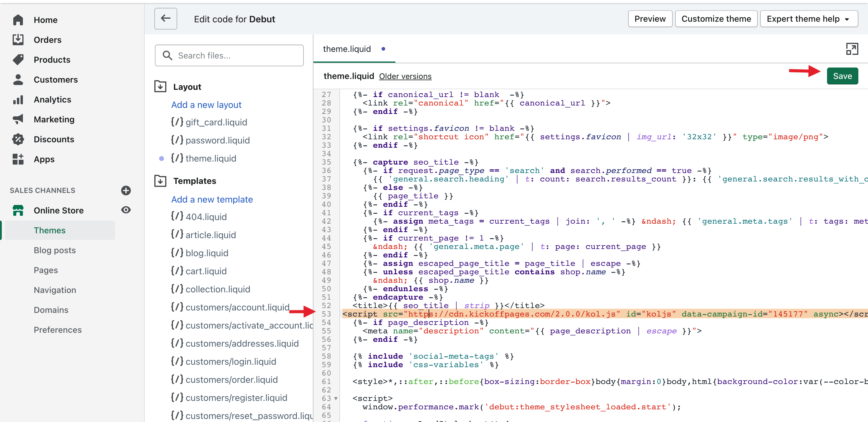Image resolution: width=868 pixels, height=422 pixels.
Task: Collapse the Templates folder
Action: point(160,181)
